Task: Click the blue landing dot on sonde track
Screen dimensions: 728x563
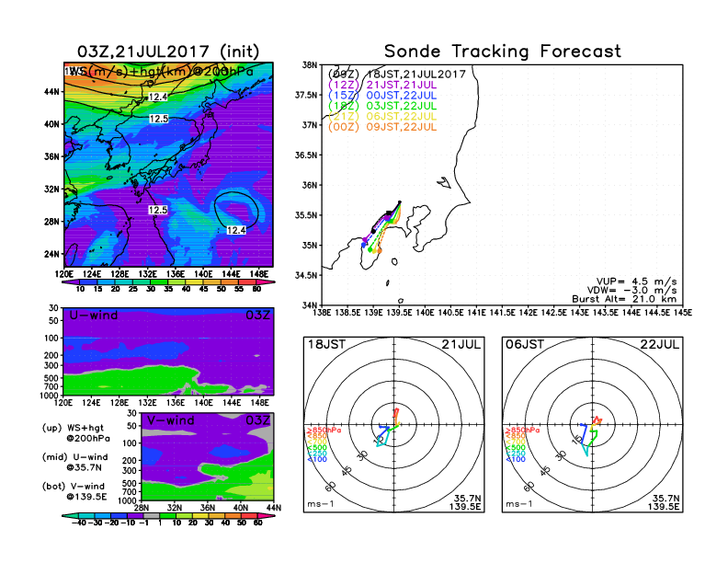Action: pos(363,245)
